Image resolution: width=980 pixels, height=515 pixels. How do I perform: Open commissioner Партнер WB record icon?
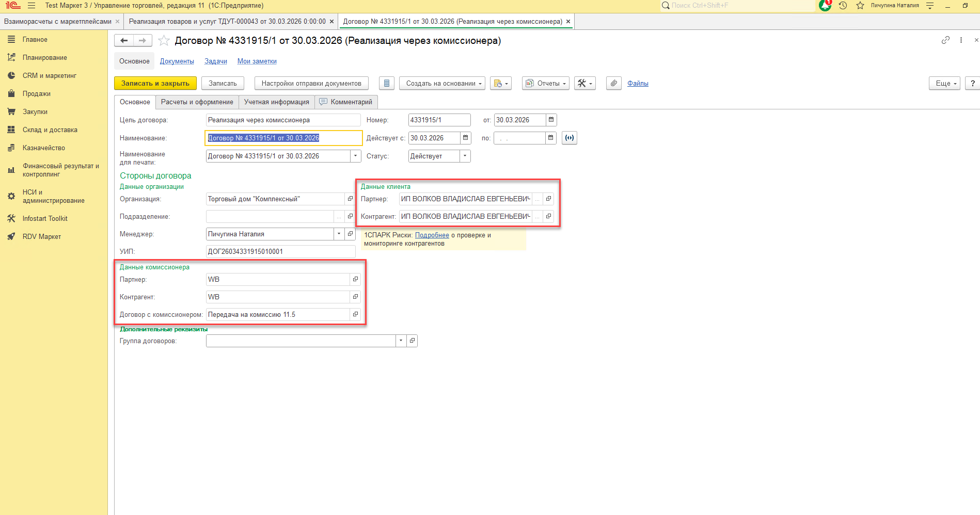(355, 280)
